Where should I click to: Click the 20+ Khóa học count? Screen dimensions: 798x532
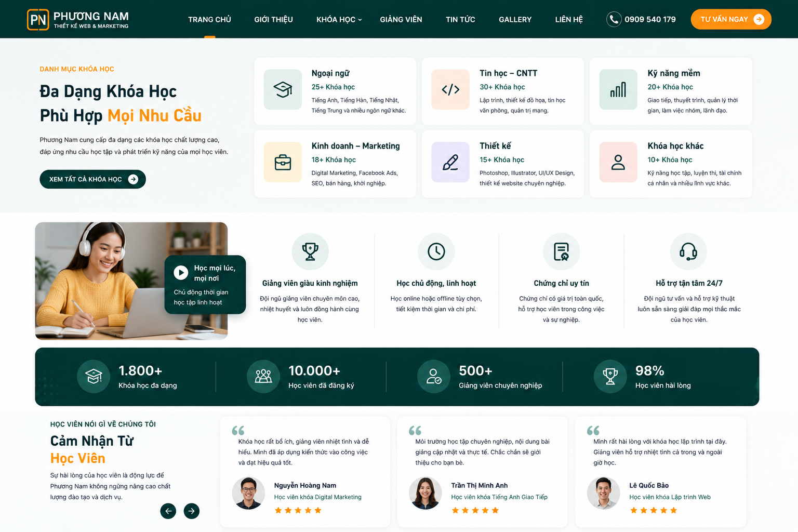click(x=670, y=87)
